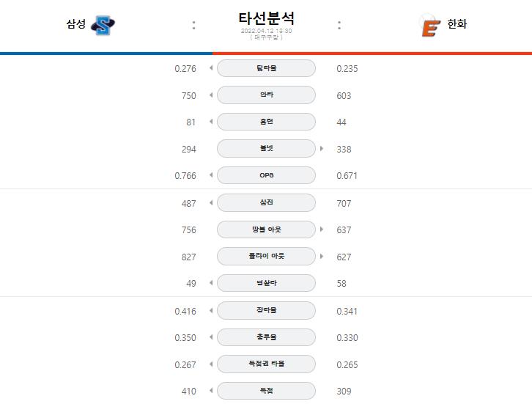Click the 삼성 team name text
The height and width of the screenshot is (404, 532).
tap(76, 23)
